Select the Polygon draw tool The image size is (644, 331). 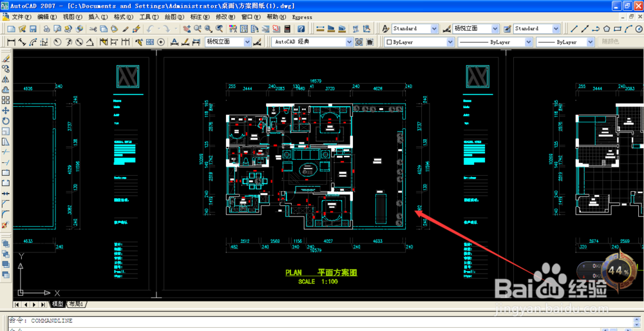click(x=607, y=29)
